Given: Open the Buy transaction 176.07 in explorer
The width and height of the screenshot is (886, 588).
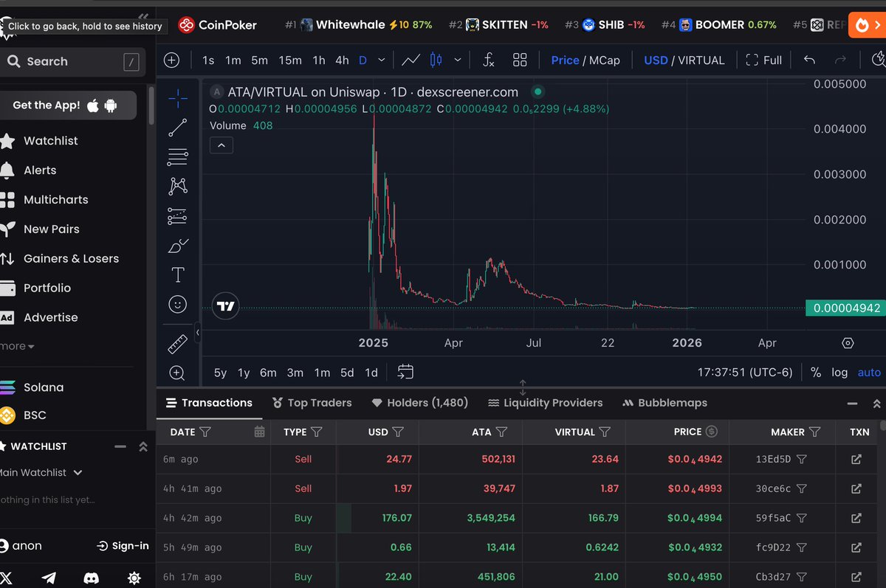Looking at the screenshot, I should pos(856,518).
